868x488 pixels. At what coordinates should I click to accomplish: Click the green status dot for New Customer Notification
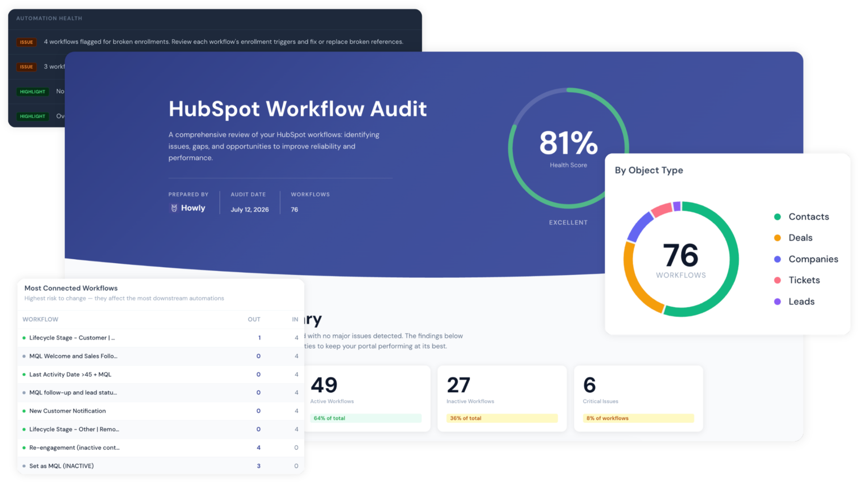tap(24, 411)
